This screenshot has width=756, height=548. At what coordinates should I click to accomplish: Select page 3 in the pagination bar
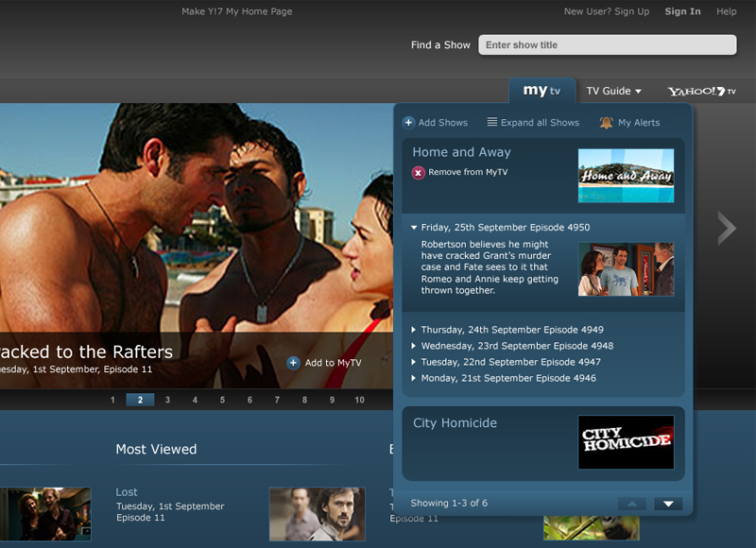pyautogui.click(x=167, y=400)
